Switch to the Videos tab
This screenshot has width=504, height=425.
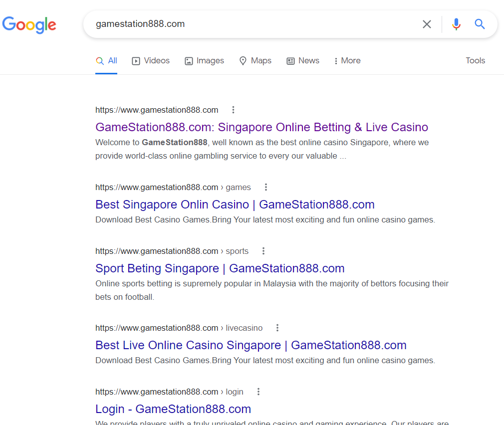pyautogui.click(x=151, y=60)
